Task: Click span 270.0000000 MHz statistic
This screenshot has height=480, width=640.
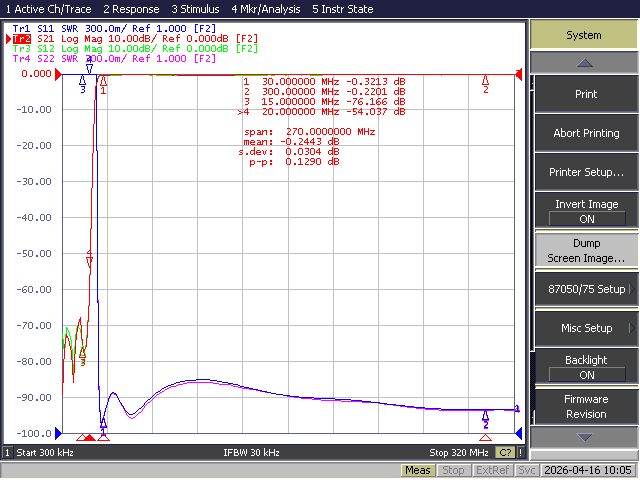Action: coord(310,132)
